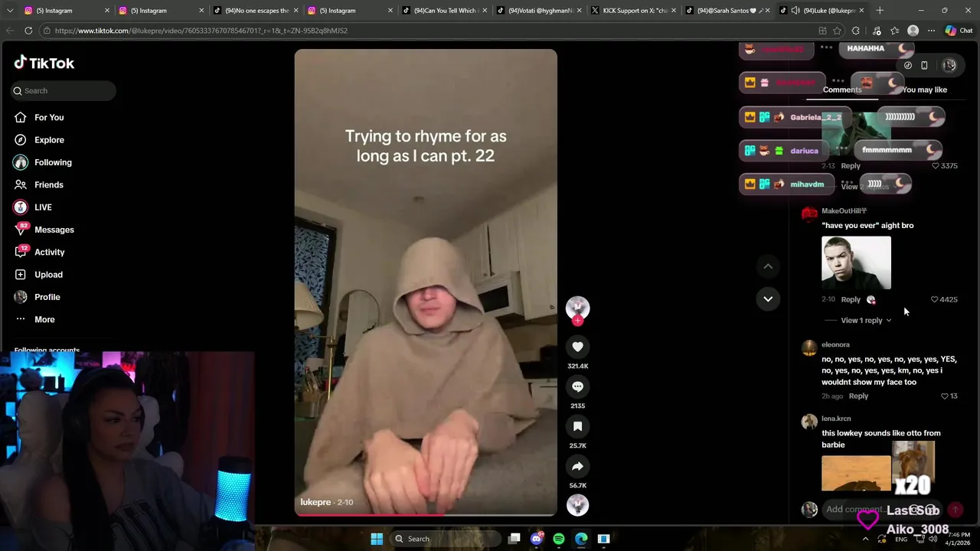Open lukepre's avatar beside the video
Screen dimensions: 980x551
click(x=577, y=307)
